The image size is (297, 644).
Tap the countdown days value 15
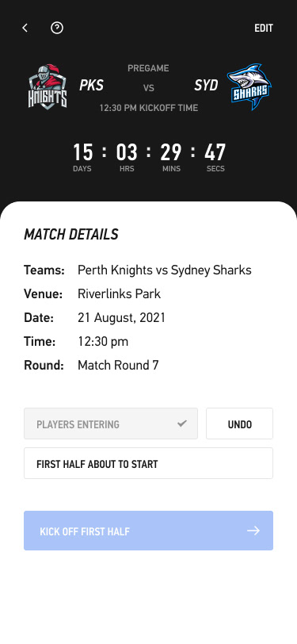83,152
